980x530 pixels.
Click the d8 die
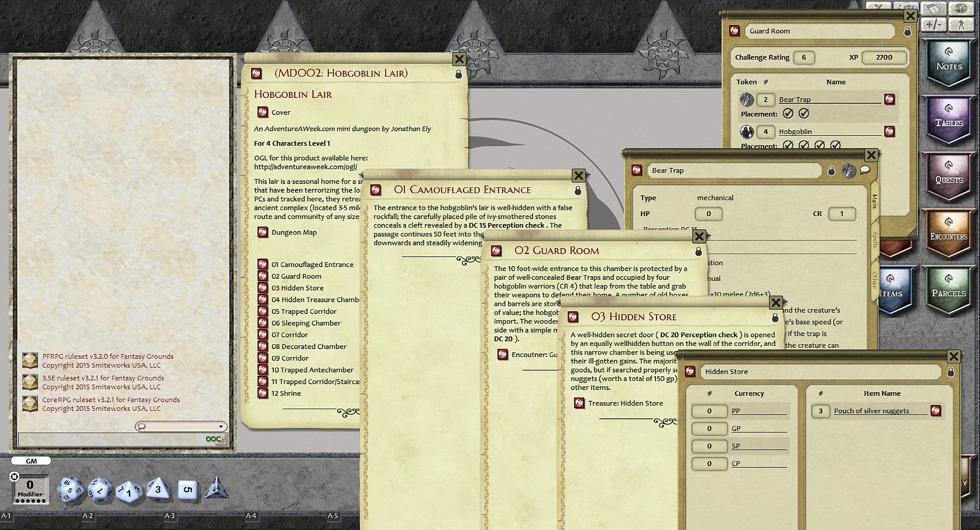point(158,489)
